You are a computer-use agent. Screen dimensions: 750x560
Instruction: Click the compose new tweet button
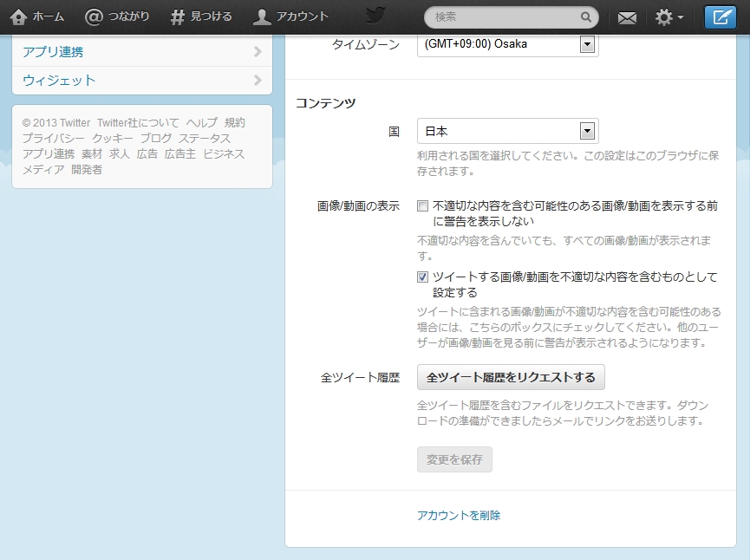(721, 17)
